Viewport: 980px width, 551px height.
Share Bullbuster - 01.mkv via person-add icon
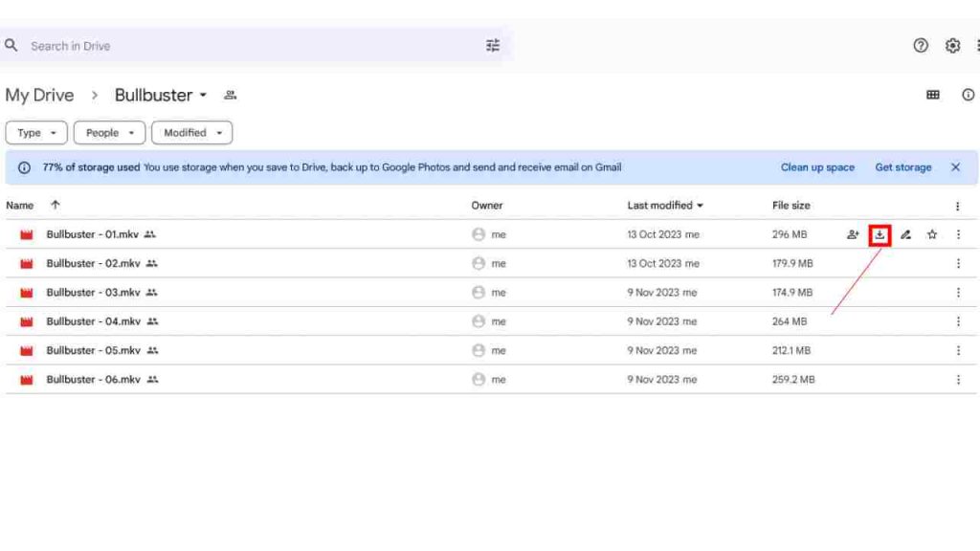click(x=853, y=235)
